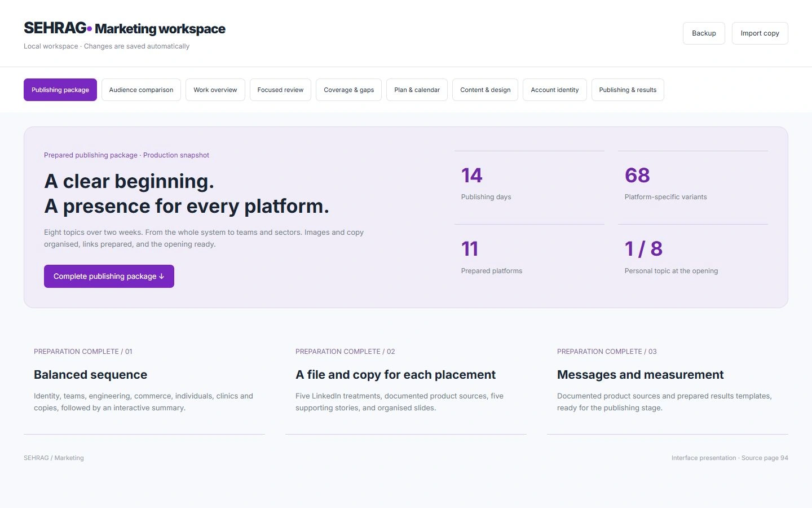The width and height of the screenshot is (812, 508).
Task: Click the Import copy button
Action: [760, 33]
